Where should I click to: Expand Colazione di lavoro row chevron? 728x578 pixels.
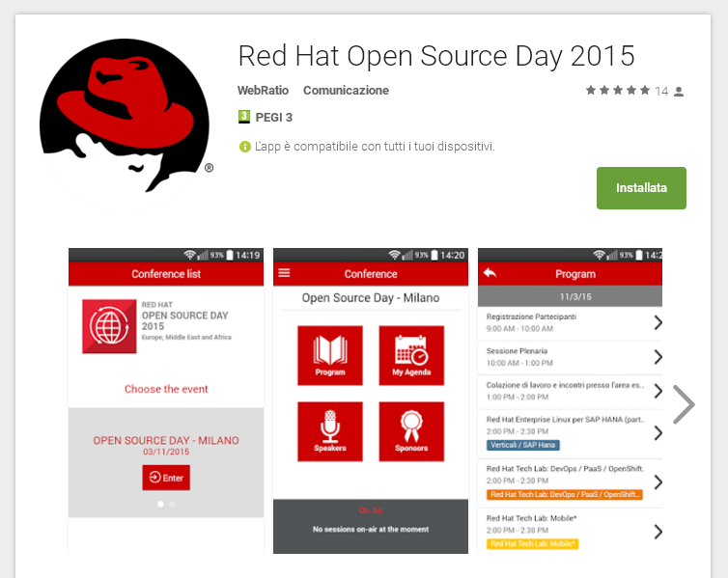point(658,391)
